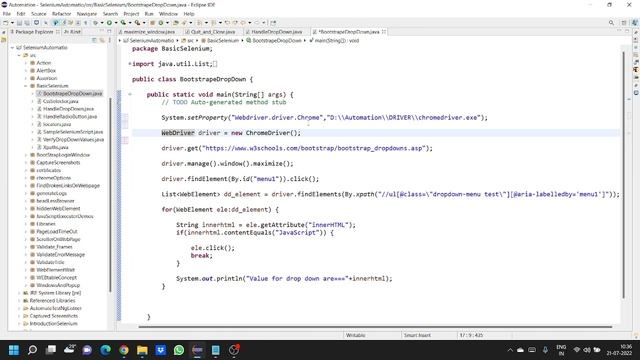The width and height of the screenshot is (640, 360).
Task: Click the toolbar Search magnifier icon at right
Action: [611, 23]
